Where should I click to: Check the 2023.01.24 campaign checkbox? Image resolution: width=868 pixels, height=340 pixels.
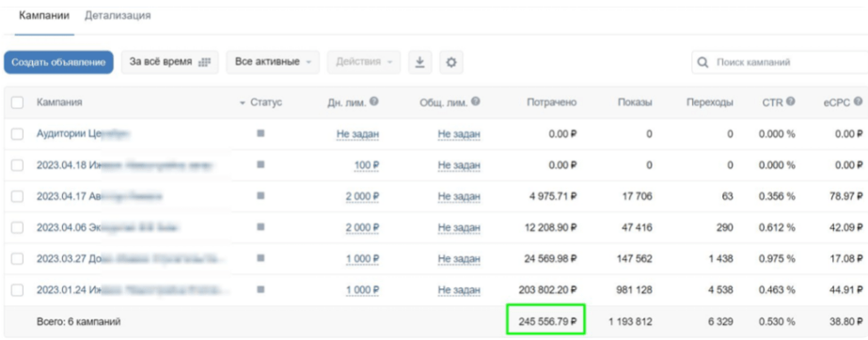coord(17,289)
